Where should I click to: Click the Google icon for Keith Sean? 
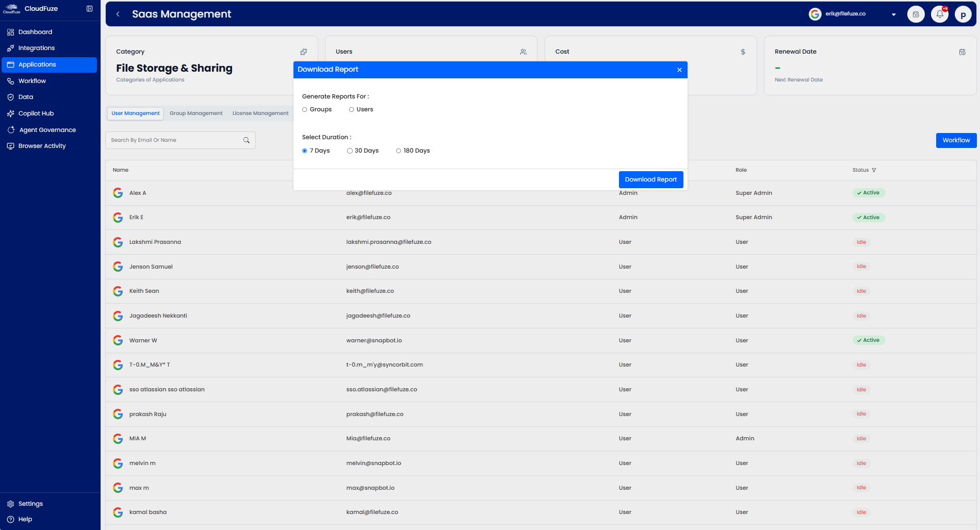point(118,291)
